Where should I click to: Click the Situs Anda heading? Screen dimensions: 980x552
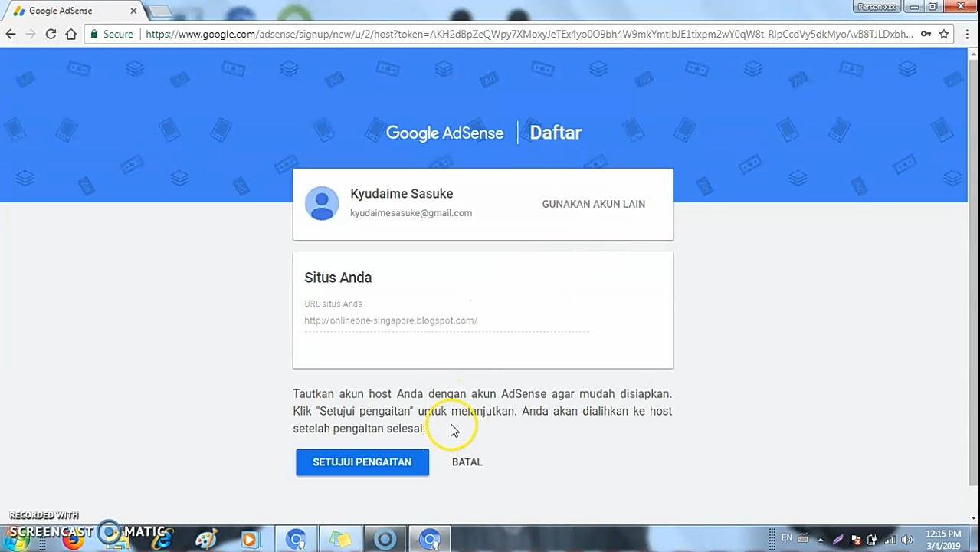[338, 278]
